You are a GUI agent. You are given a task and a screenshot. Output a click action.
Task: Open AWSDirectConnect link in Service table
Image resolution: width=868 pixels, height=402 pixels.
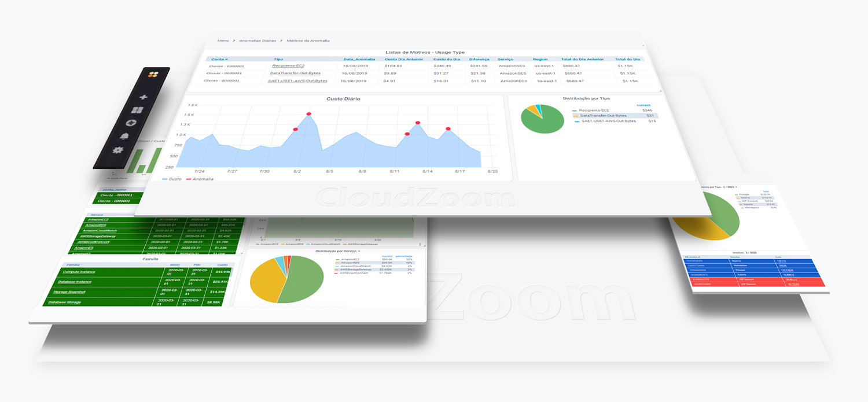pyautogui.click(x=93, y=242)
